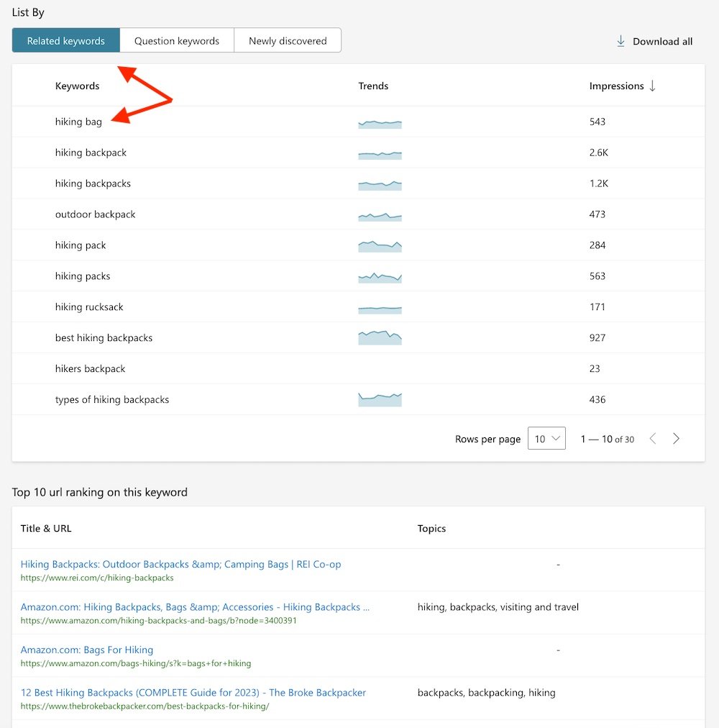The image size is (719, 728).
Task: Open the Amazon Bags For Hiking link
Action: (x=87, y=650)
